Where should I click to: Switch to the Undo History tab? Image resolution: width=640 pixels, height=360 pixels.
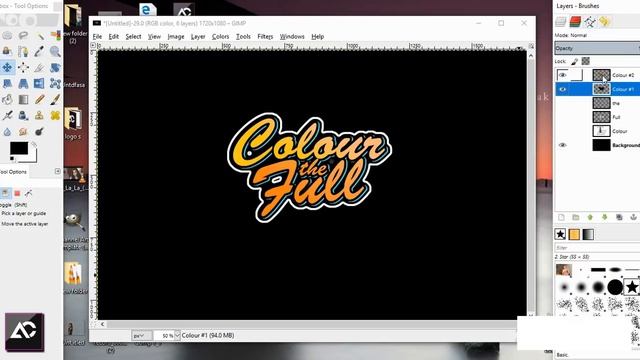[x=604, y=22]
